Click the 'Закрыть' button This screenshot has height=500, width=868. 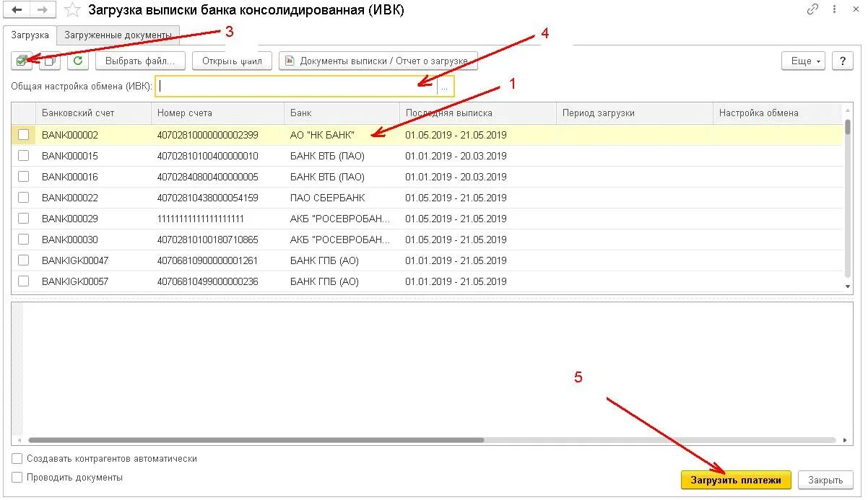coord(825,480)
